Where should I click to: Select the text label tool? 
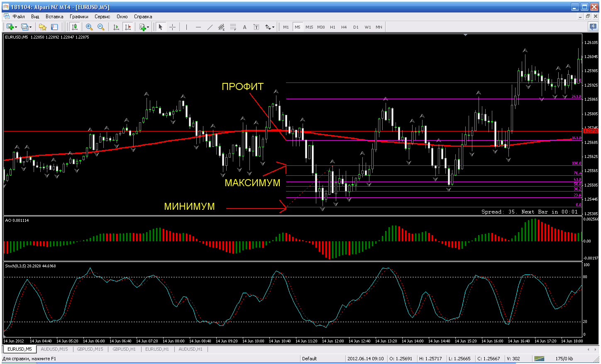(257, 27)
